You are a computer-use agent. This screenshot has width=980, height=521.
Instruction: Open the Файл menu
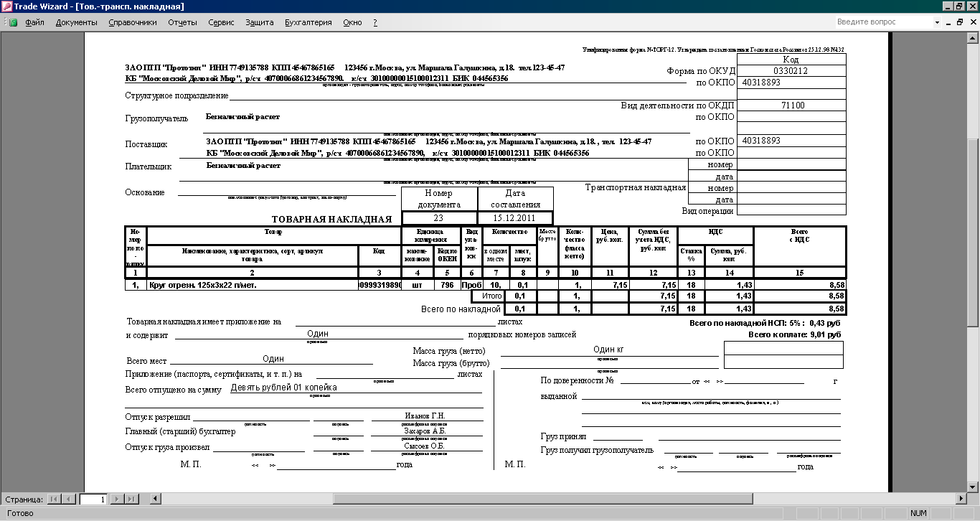click(34, 22)
